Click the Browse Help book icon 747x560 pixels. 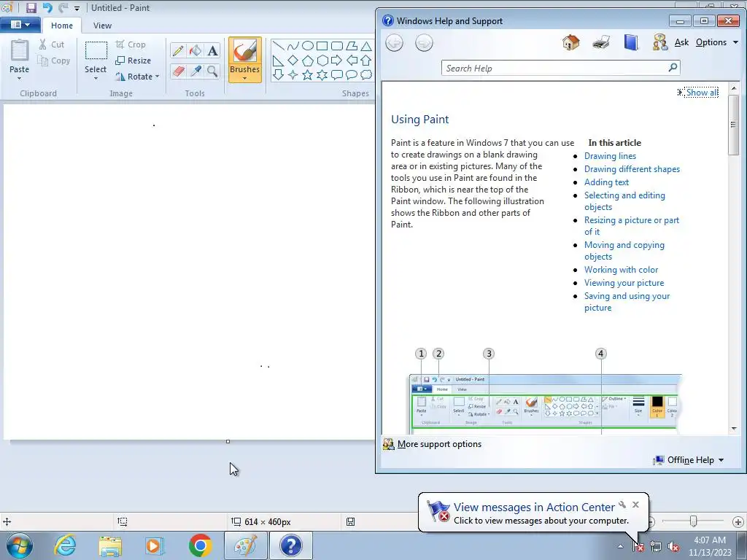tap(631, 42)
